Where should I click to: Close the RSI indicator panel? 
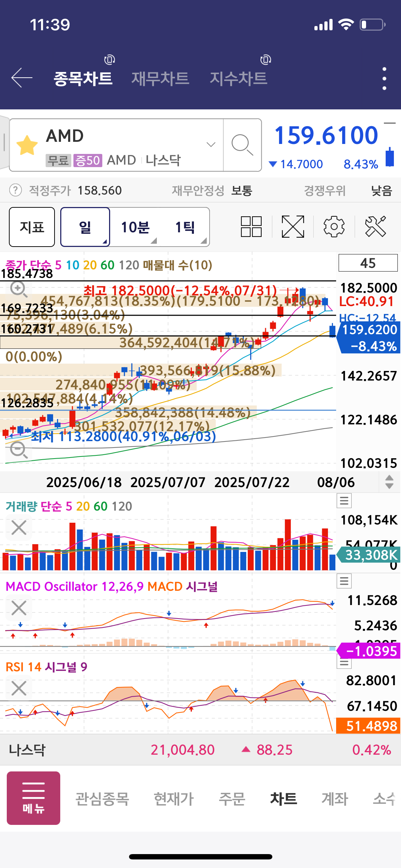[x=19, y=688]
